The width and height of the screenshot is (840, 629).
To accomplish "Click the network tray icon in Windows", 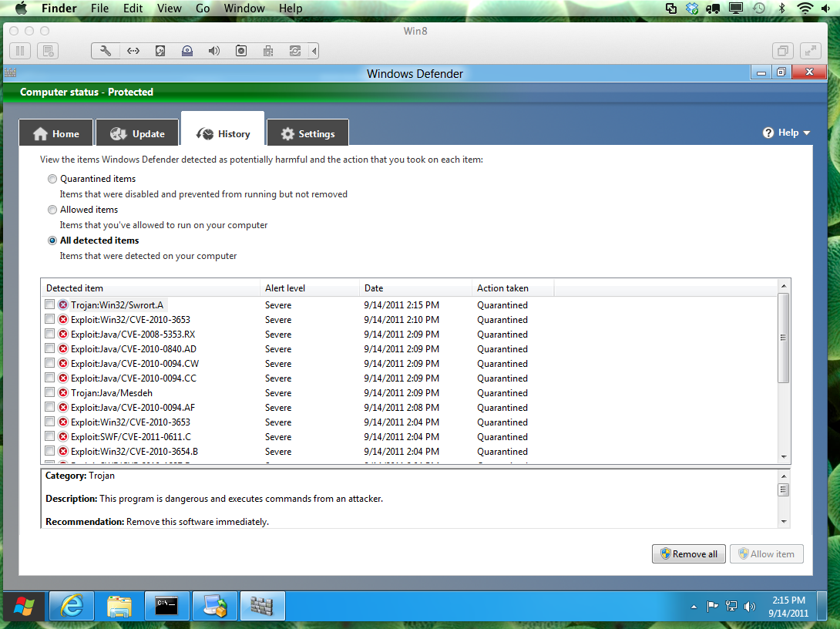I will (x=731, y=607).
